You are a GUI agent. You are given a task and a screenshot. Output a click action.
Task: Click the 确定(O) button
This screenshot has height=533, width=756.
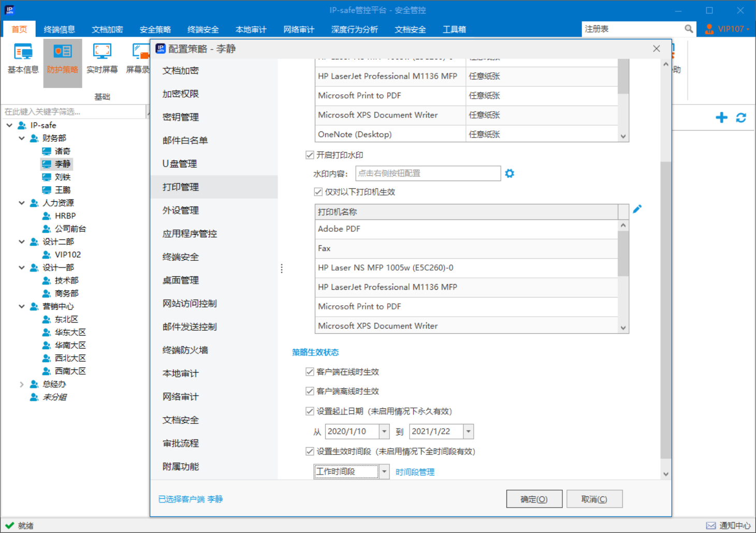[534, 499]
